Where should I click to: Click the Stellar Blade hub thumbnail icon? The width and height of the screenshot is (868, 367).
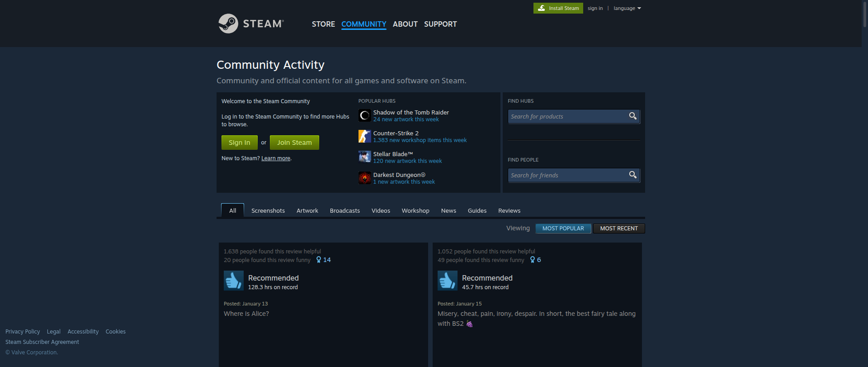pos(364,157)
